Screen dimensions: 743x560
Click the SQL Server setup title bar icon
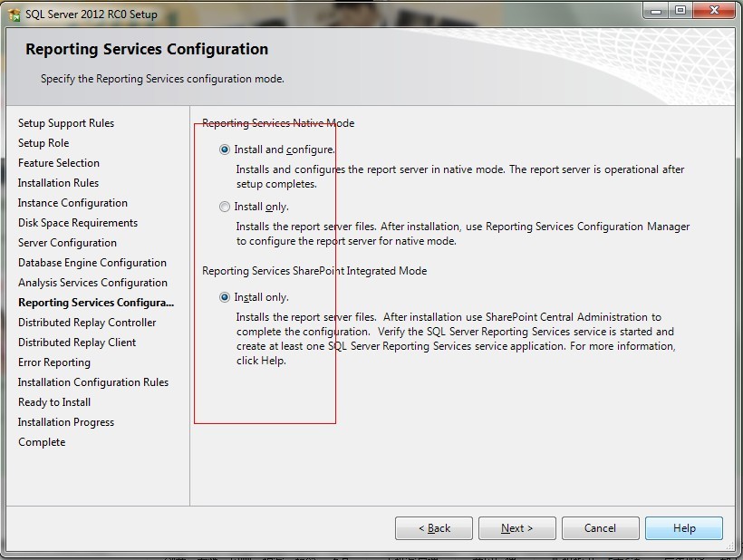pyautogui.click(x=14, y=14)
